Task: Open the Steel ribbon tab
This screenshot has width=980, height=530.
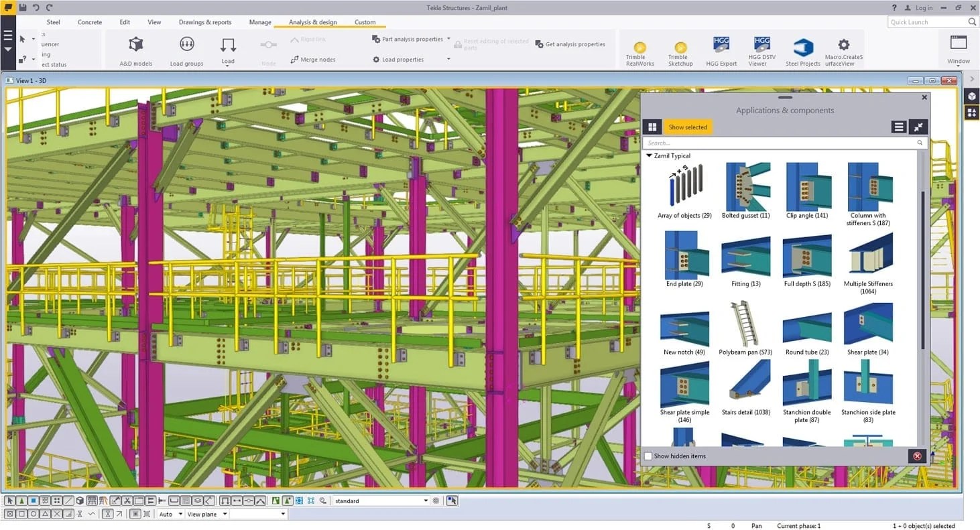Action: pos(53,21)
